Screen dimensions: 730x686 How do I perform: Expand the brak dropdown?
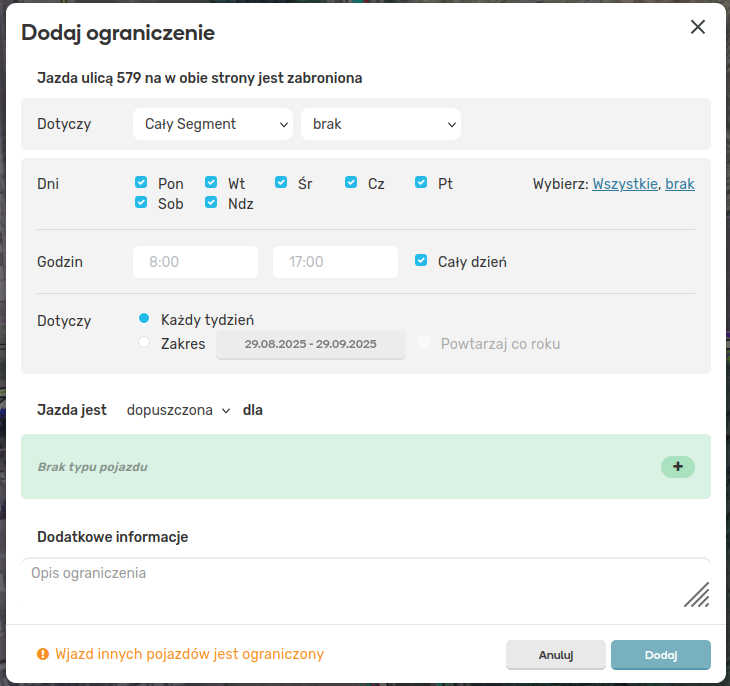[380, 124]
